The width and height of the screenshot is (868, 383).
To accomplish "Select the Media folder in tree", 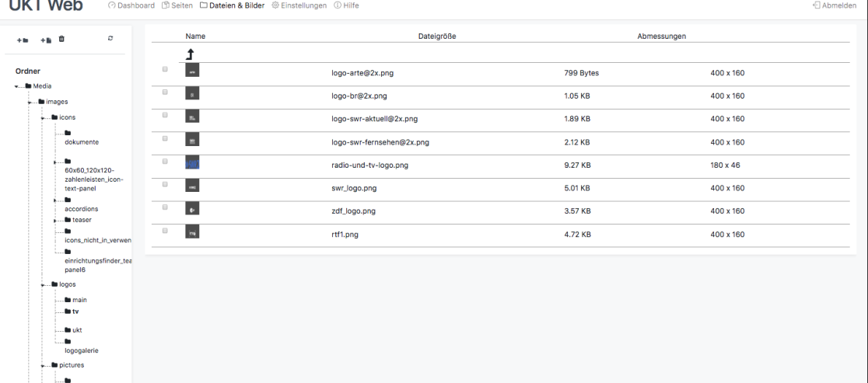I will [38, 85].
